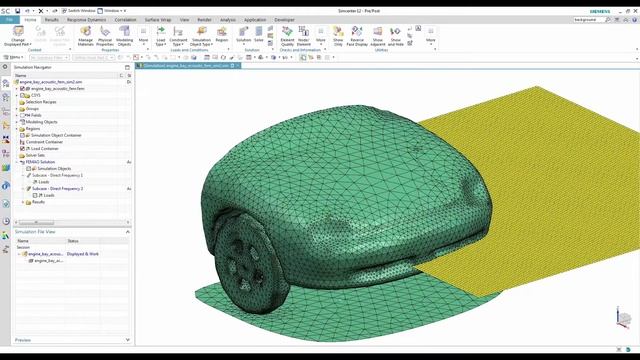Click the Region tool icon

[222, 35]
